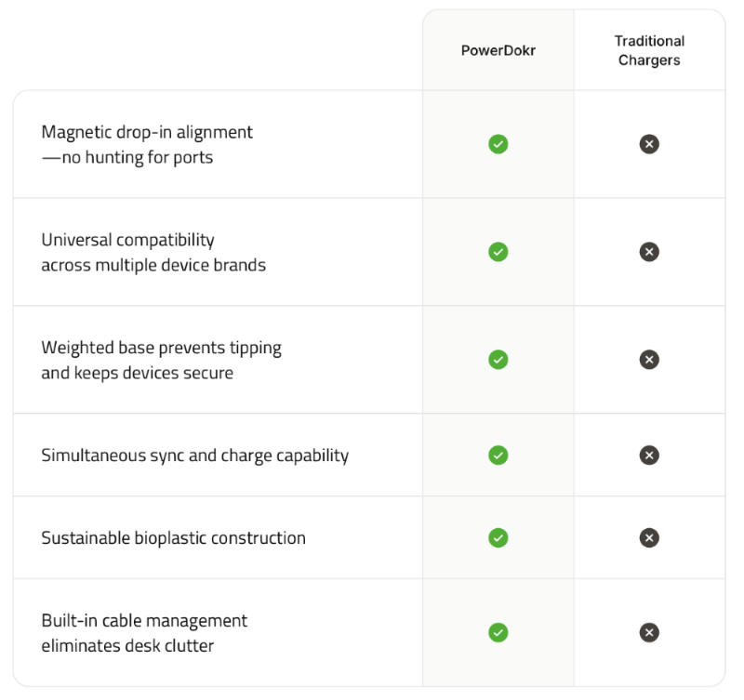Screen dimensions: 744x700
Task: Click PowerDokr green check for weighted base
Action: pos(498,360)
